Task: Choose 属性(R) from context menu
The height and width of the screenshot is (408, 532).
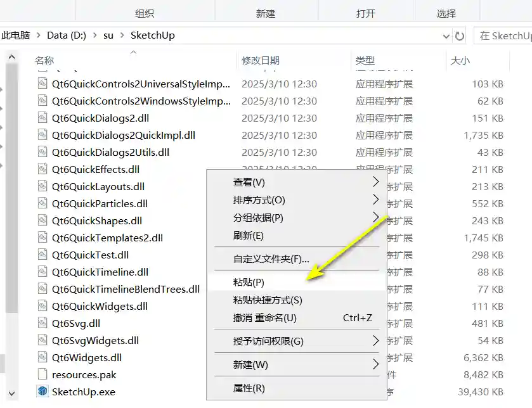Action: tap(249, 388)
